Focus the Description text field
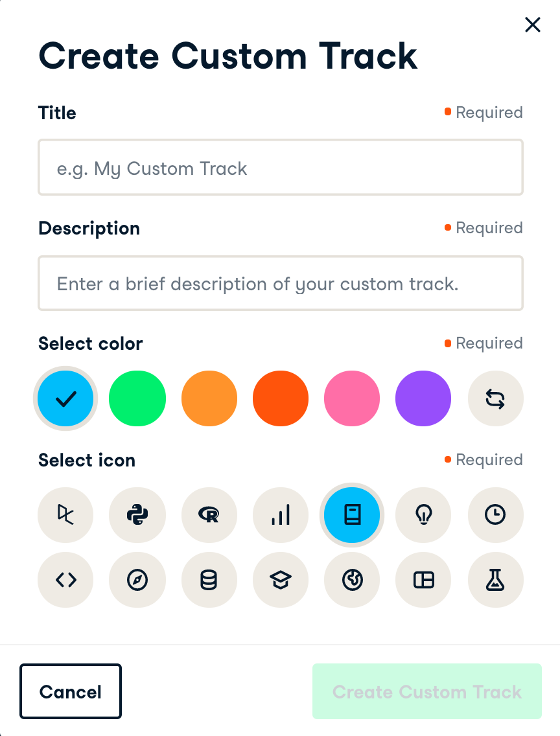The image size is (560, 736). (x=281, y=283)
